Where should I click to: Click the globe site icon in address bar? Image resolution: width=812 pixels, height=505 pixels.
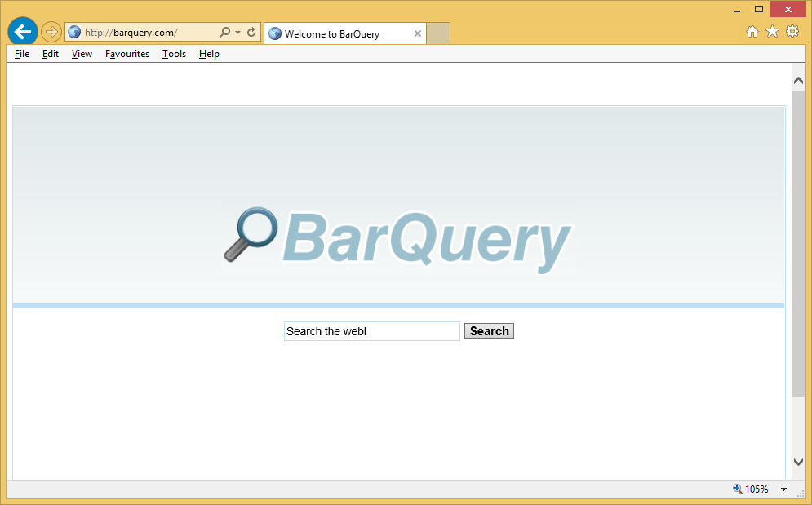[74, 32]
